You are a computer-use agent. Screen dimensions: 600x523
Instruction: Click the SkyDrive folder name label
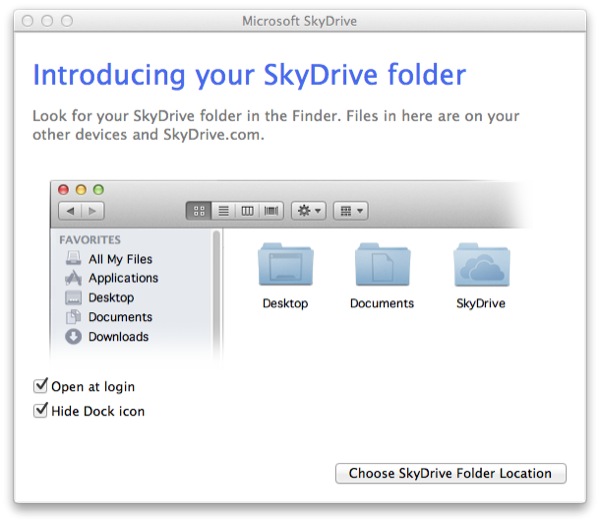click(x=481, y=303)
